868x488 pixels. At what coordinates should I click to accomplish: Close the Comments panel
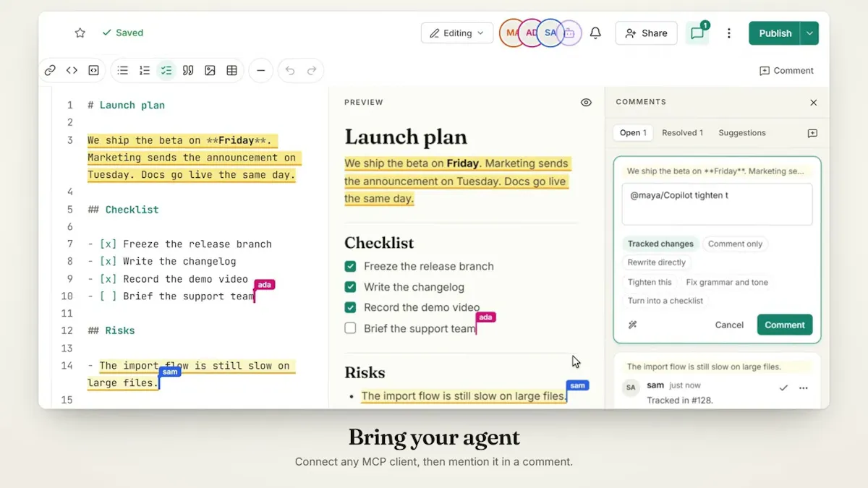(x=813, y=103)
